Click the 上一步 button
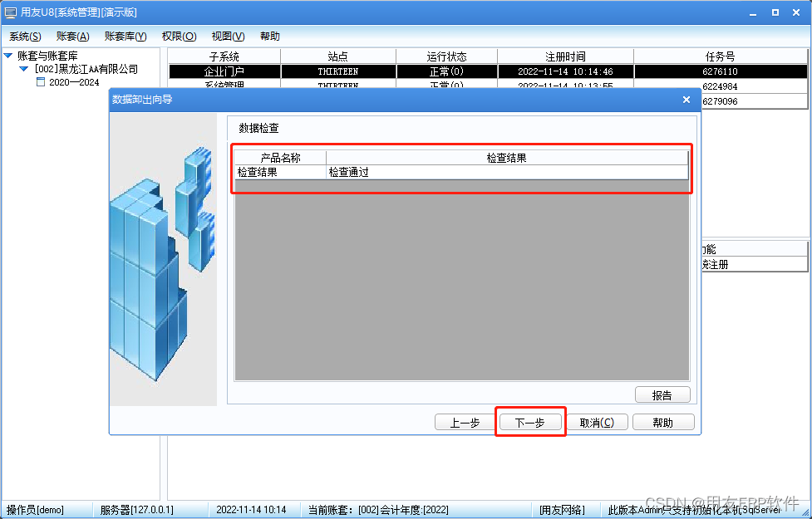Image resolution: width=812 pixels, height=519 pixels. [x=465, y=422]
